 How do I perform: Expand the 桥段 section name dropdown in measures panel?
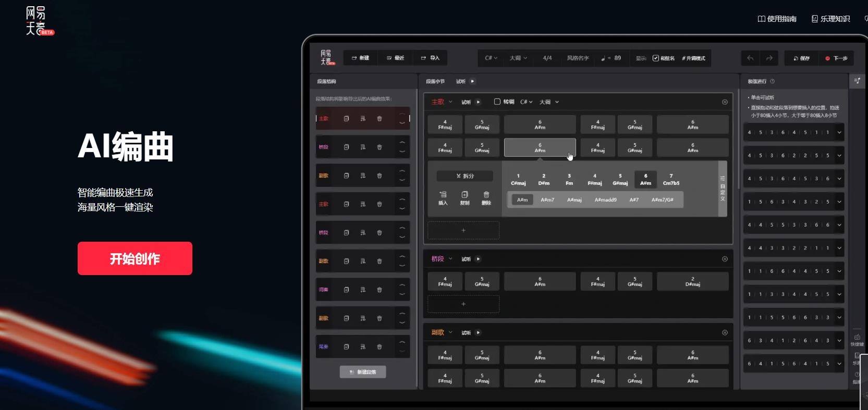click(x=450, y=259)
